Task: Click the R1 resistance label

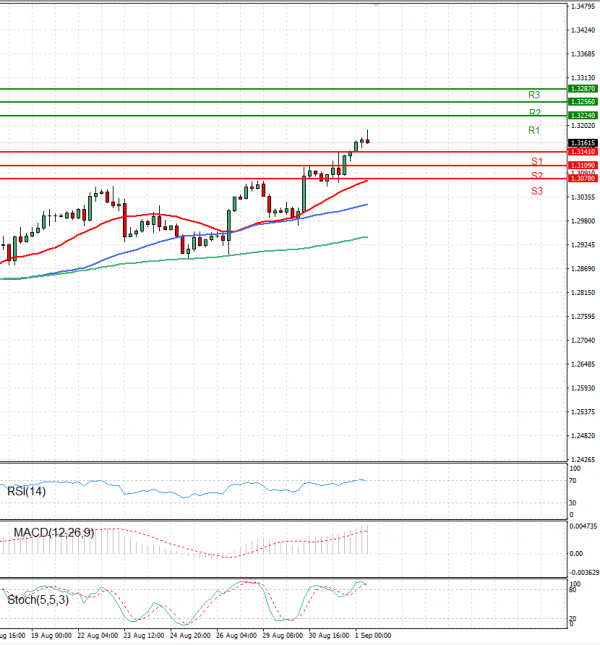Action: click(x=534, y=130)
